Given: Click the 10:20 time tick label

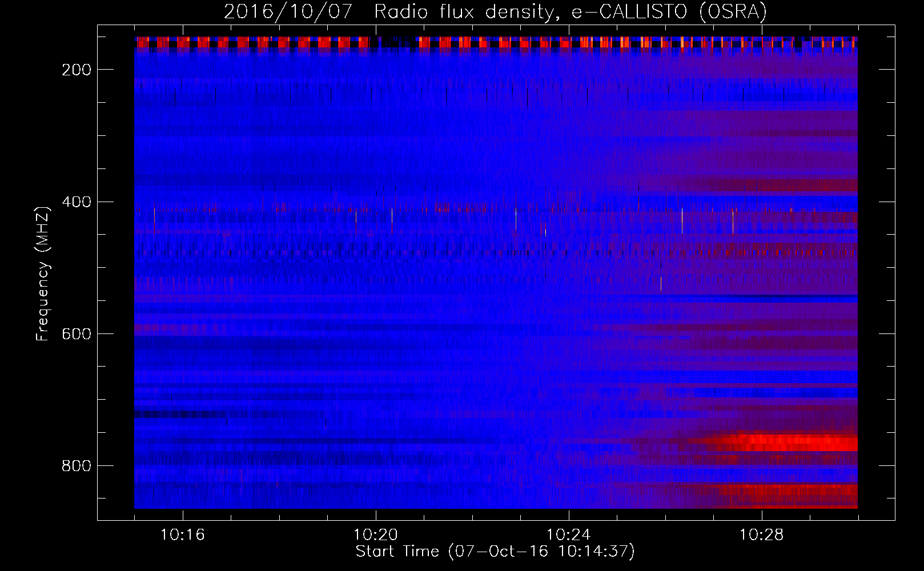Looking at the screenshot, I should pyautogui.click(x=376, y=535).
